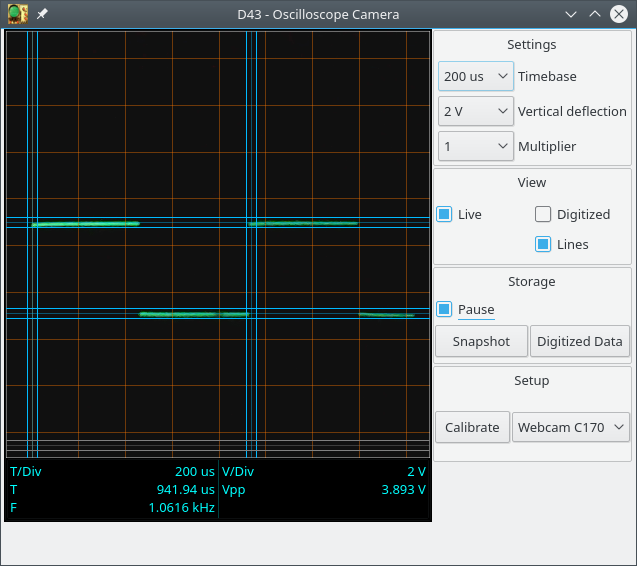637x566 pixels.
Task: Click the Vertical deflection label
Action: coord(572,111)
